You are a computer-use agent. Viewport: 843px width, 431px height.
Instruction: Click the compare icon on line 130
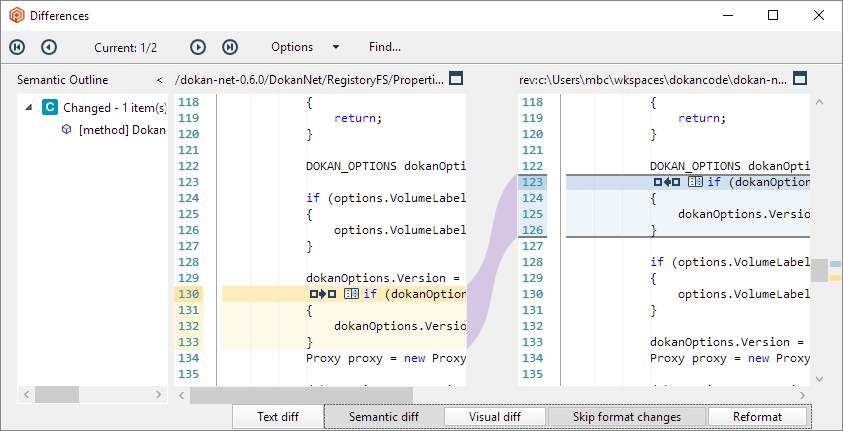(x=351, y=294)
